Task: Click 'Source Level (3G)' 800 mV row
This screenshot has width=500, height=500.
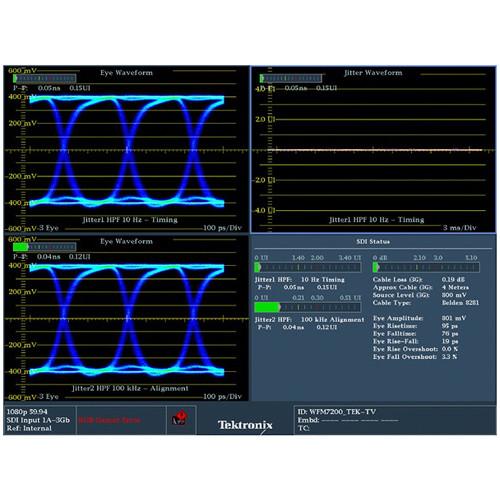Action: coord(419,295)
